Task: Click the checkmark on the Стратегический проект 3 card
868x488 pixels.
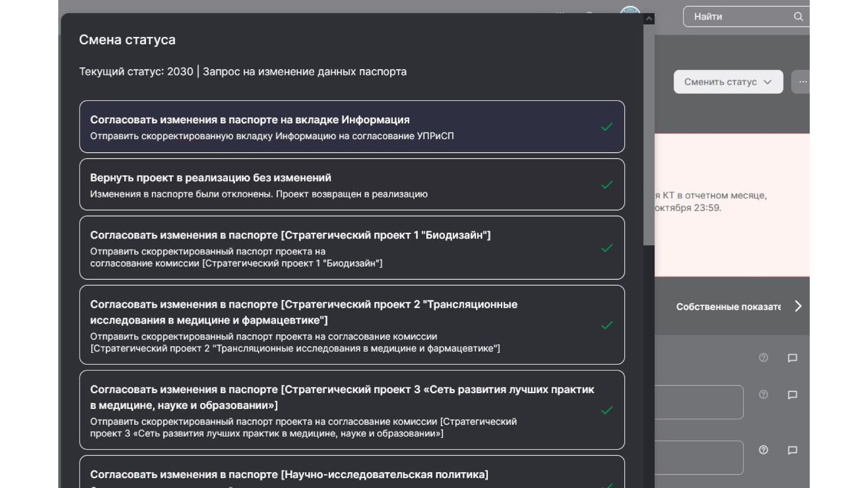Action: (x=607, y=410)
